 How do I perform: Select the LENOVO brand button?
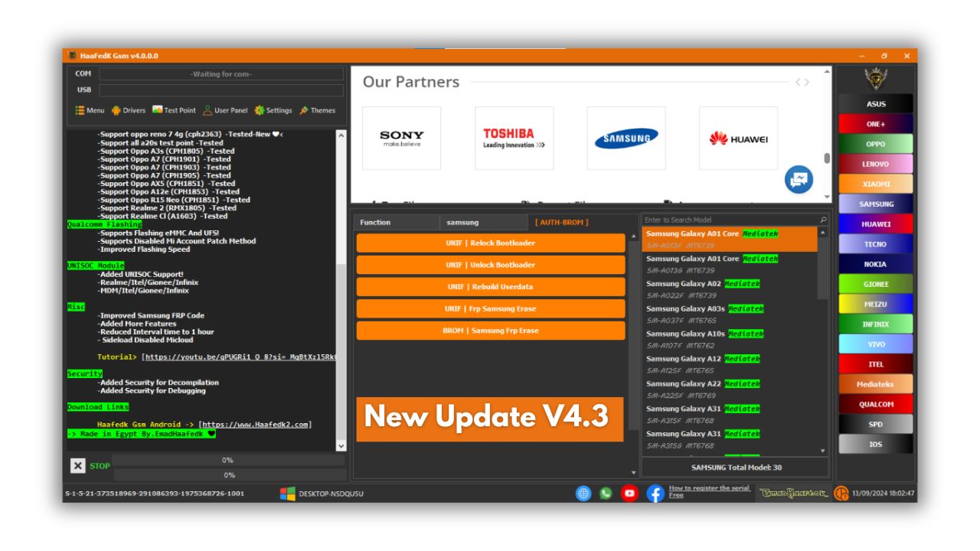(876, 164)
